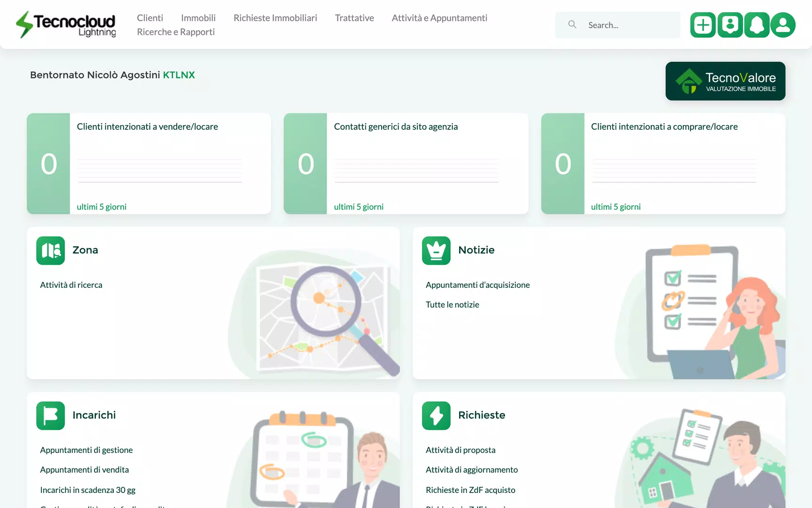Click the TecnoValore valutazione immobile button

(x=725, y=81)
